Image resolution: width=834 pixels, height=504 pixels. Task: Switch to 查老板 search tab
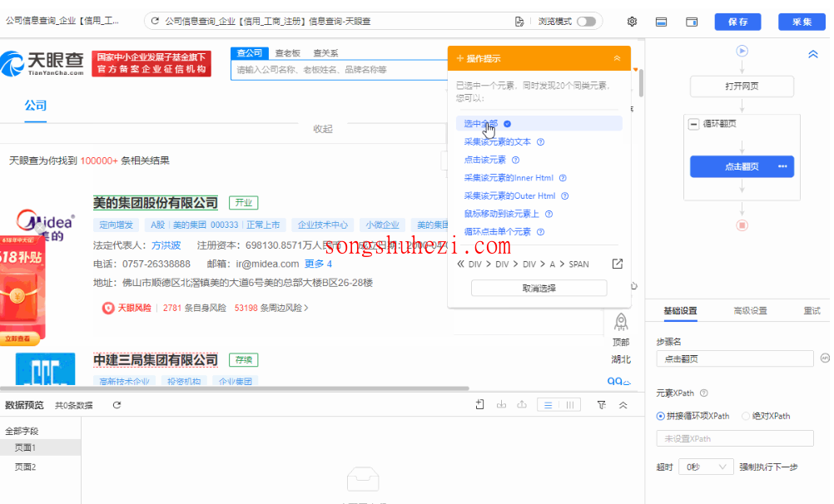(x=288, y=53)
